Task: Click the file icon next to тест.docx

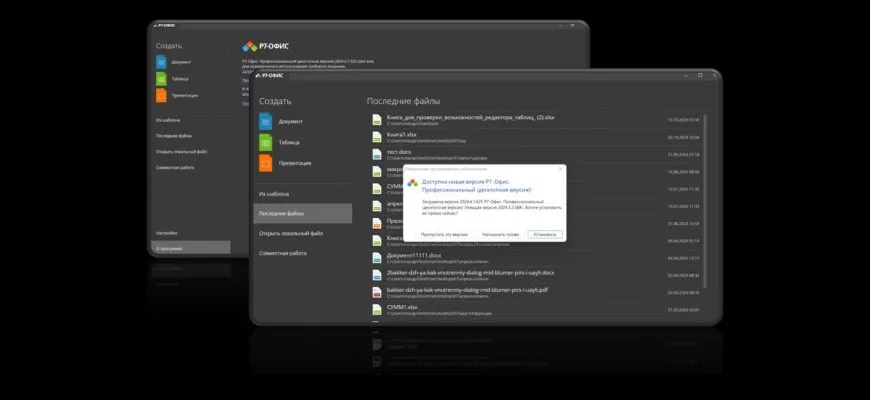Action: (377, 154)
